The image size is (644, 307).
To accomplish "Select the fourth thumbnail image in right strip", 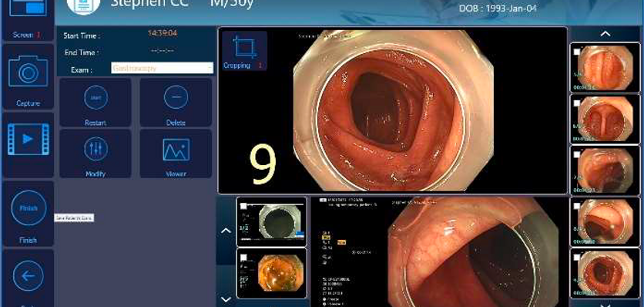I will (x=605, y=222).
